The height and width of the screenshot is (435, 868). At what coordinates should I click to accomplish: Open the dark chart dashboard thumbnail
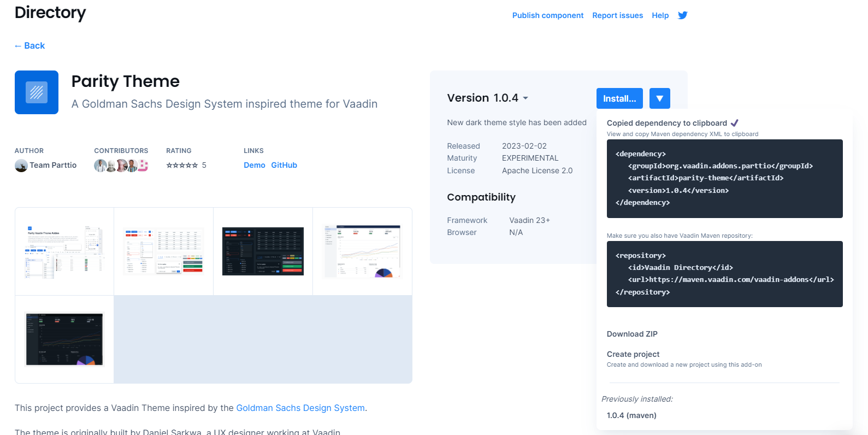64,339
